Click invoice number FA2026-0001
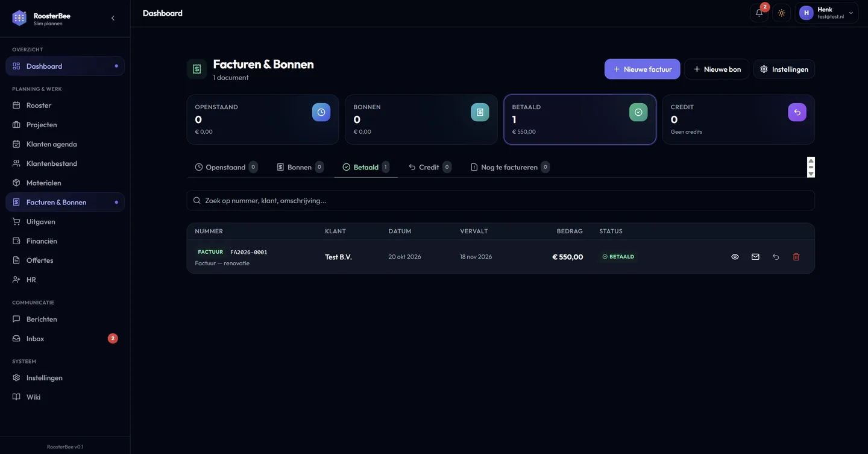This screenshot has width=868, height=454. coord(249,252)
